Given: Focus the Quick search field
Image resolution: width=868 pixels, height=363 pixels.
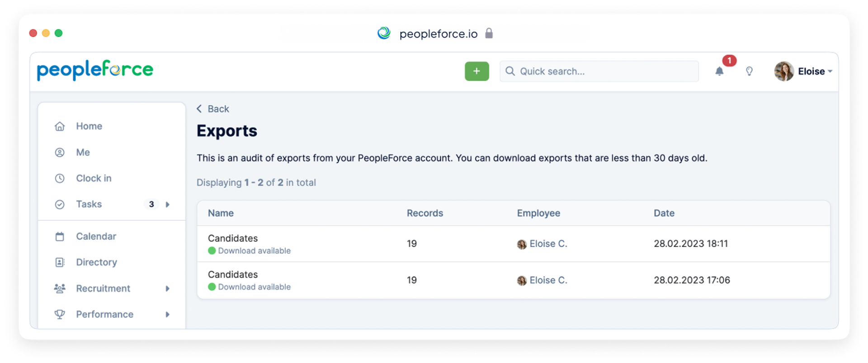Looking at the screenshot, I should pos(599,71).
